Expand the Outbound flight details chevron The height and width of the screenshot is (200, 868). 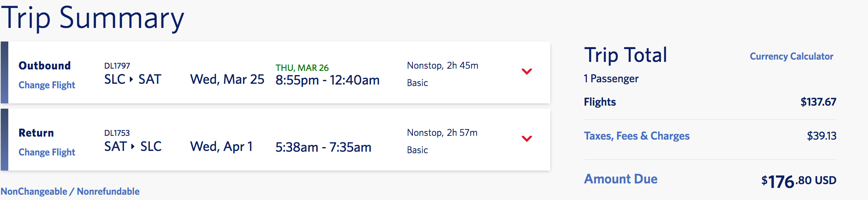point(526,71)
